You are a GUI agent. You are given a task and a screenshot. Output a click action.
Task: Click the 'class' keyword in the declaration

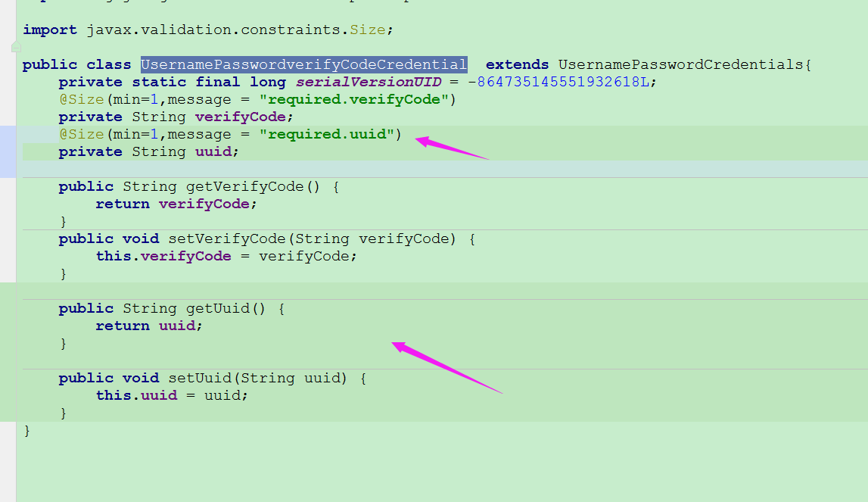[108, 65]
